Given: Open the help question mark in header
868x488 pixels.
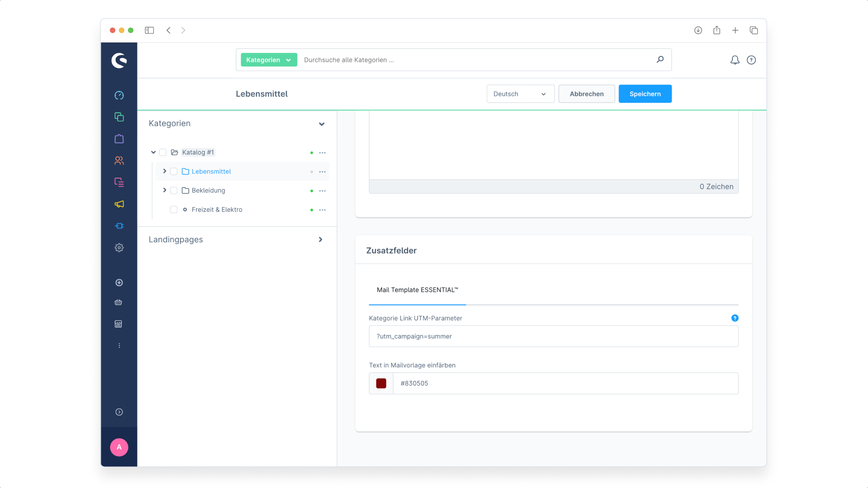Looking at the screenshot, I should click(751, 60).
